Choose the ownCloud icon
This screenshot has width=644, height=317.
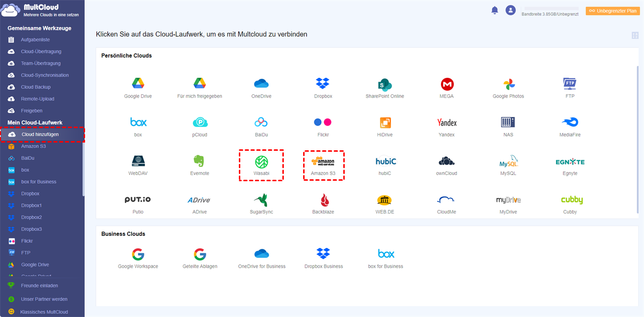pos(447,161)
